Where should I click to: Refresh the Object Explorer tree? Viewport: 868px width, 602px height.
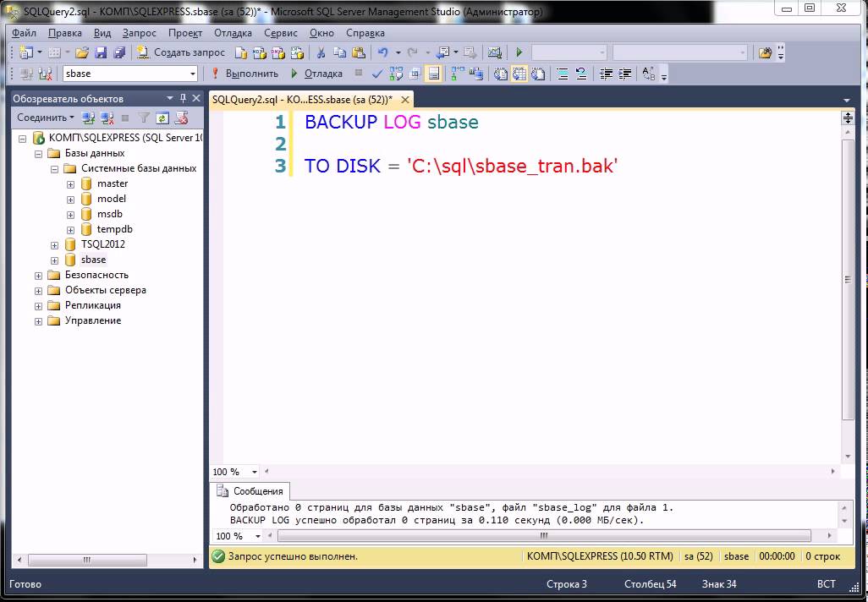pos(162,118)
